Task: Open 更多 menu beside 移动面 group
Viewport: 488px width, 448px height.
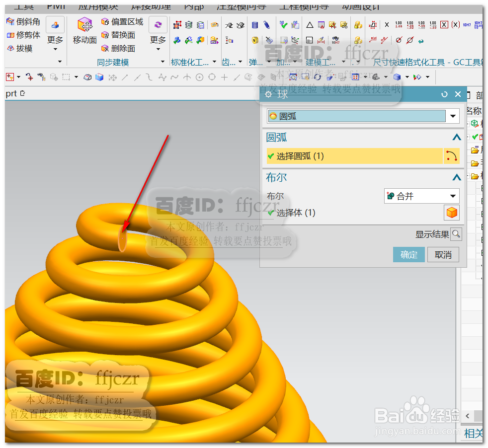Action: pyautogui.click(x=158, y=34)
